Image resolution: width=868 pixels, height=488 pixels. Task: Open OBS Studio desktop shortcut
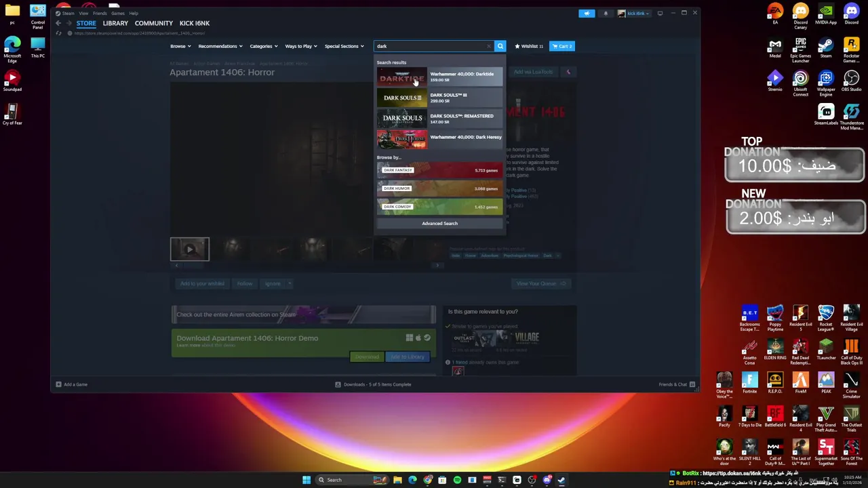(x=851, y=81)
